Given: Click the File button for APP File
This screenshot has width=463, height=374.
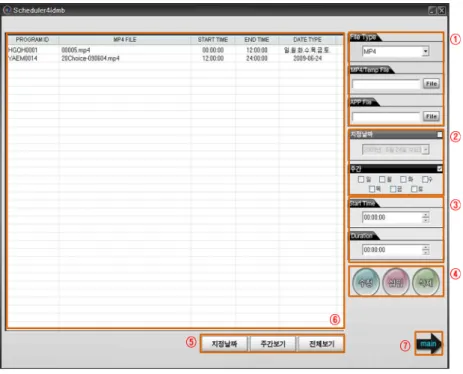Looking at the screenshot, I should click(431, 116).
